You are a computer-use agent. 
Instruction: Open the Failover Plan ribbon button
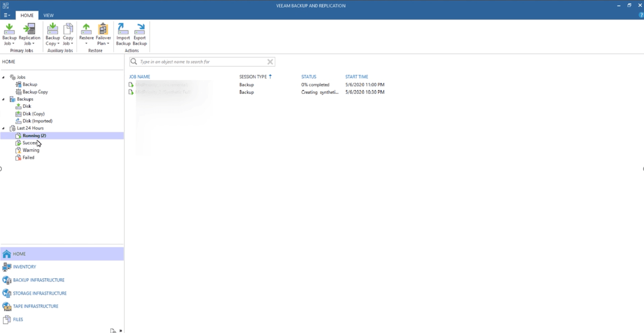click(x=103, y=34)
